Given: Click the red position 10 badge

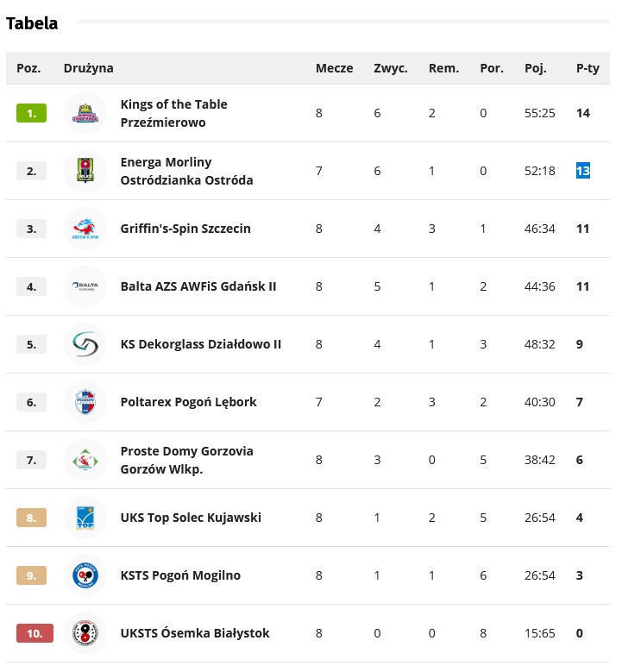Looking at the screenshot, I should click(35, 633).
